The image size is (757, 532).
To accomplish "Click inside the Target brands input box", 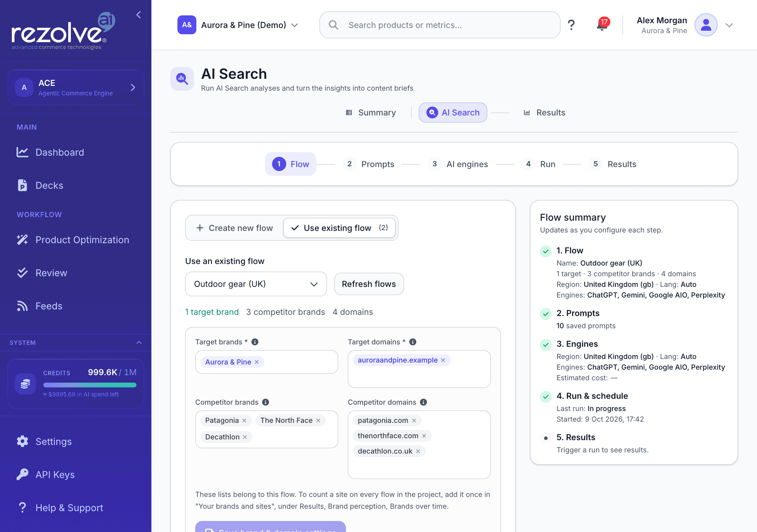I will (x=267, y=362).
